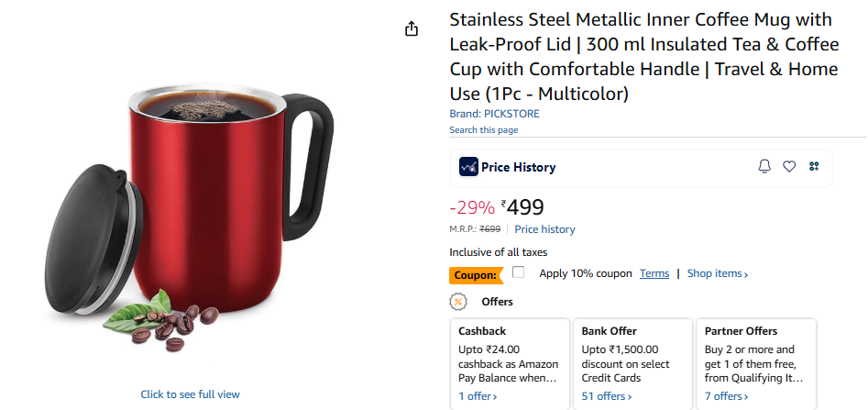
Task: Tick the Apply 10% coupon checkbox
Action: pyautogui.click(x=519, y=272)
